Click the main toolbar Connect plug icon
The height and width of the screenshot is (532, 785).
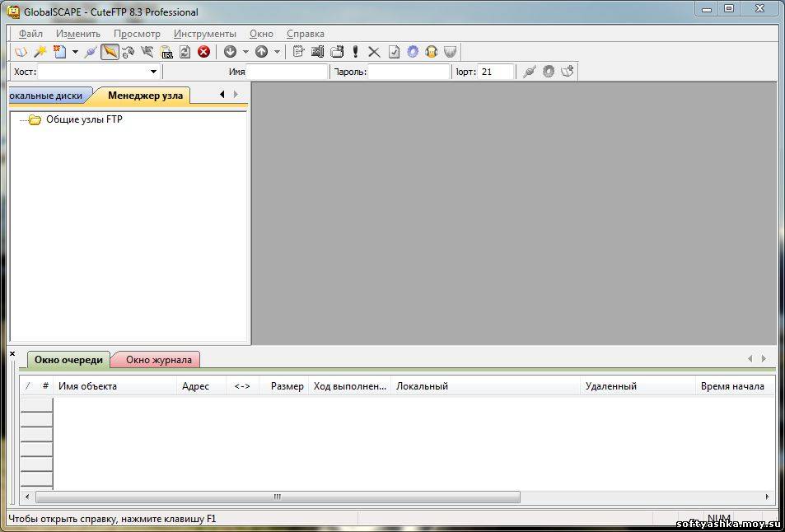91,52
